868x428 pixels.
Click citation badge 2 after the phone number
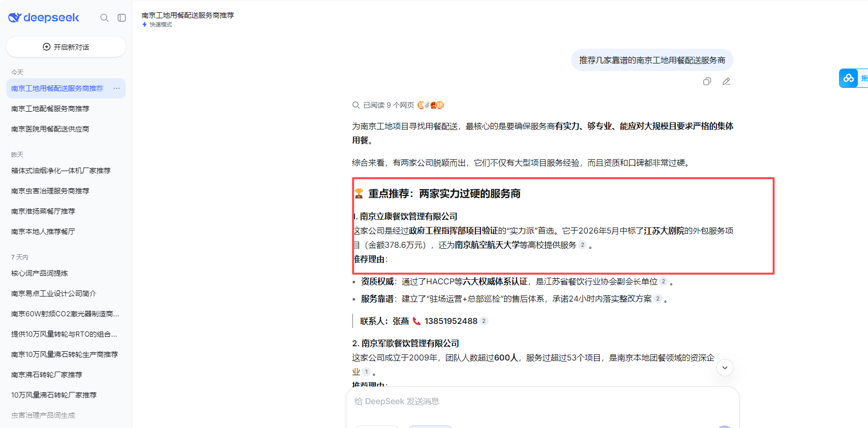click(484, 321)
